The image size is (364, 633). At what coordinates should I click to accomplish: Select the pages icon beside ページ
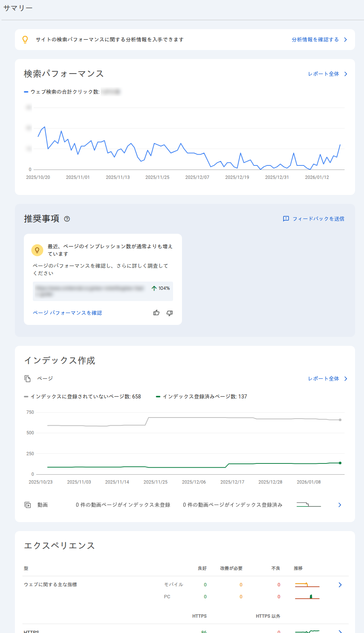pos(28,379)
